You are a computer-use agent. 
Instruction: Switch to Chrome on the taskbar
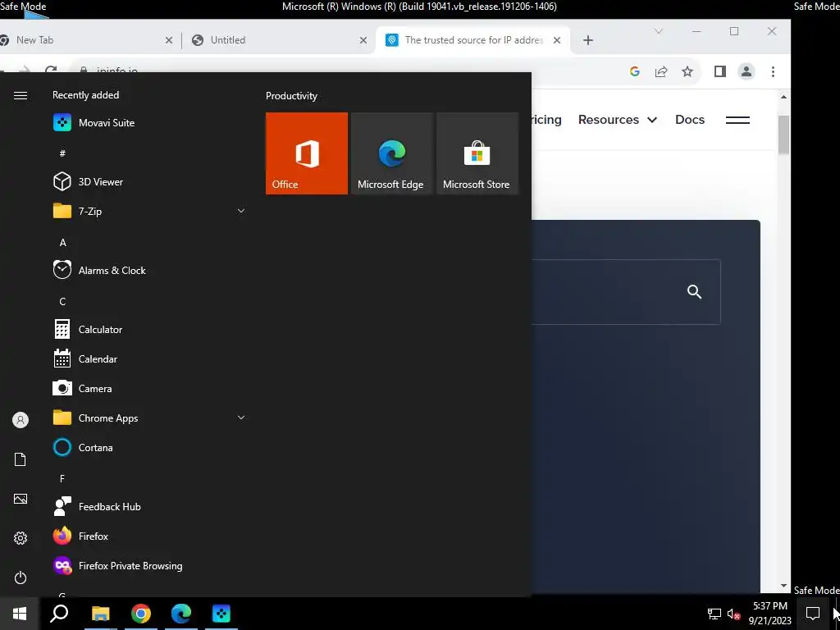click(141, 614)
